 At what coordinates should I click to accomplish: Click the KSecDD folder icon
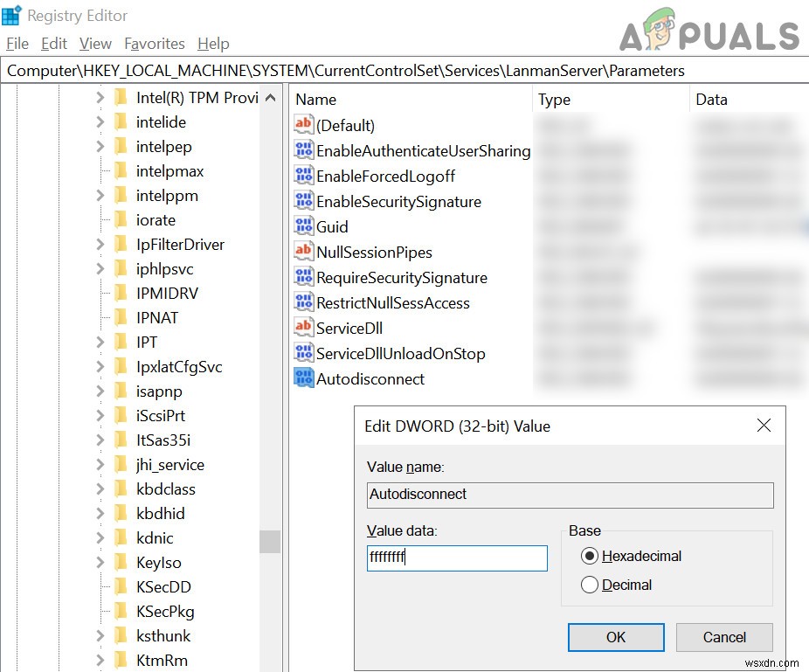click(121, 587)
